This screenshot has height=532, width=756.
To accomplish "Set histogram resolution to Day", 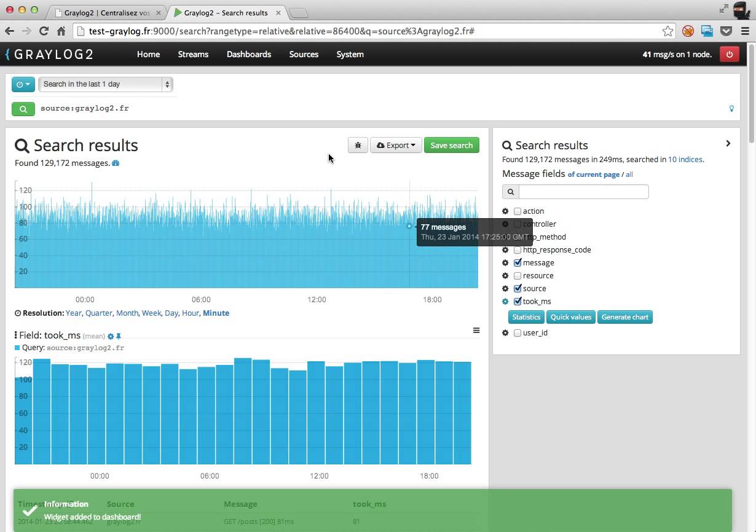I will tap(171, 313).
